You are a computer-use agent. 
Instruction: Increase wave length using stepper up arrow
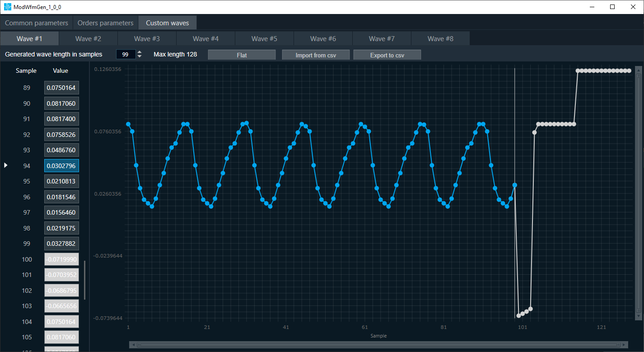[140, 52]
